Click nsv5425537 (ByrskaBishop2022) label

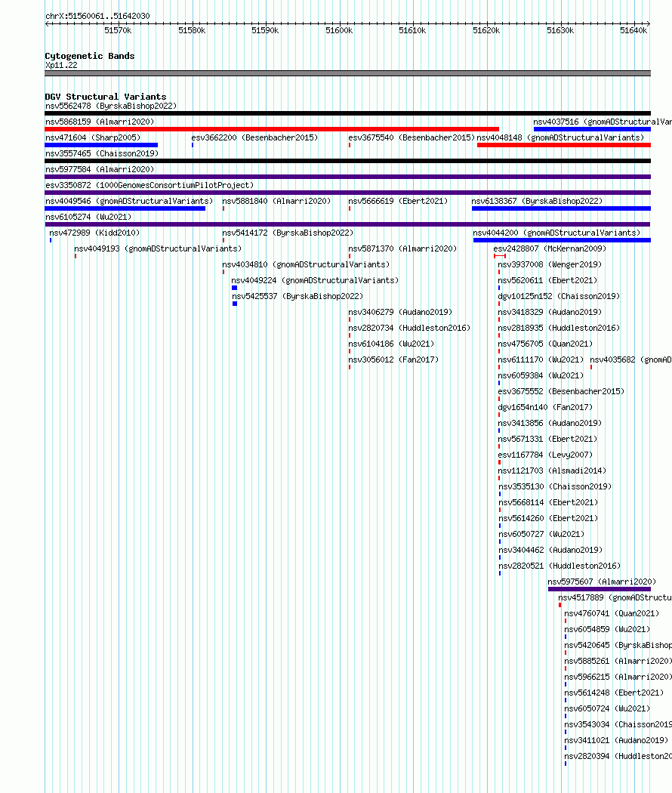tap(297, 296)
